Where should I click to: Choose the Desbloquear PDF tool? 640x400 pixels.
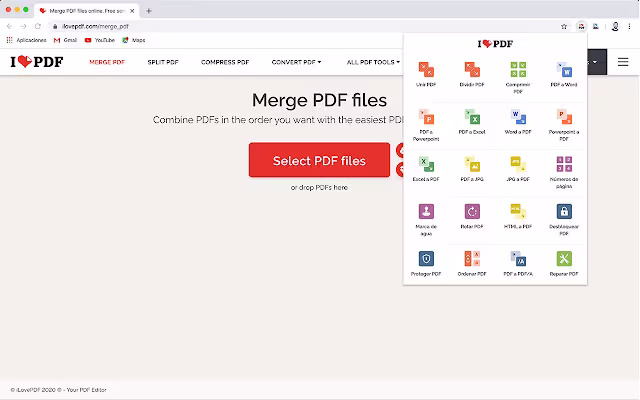(564, 220)
